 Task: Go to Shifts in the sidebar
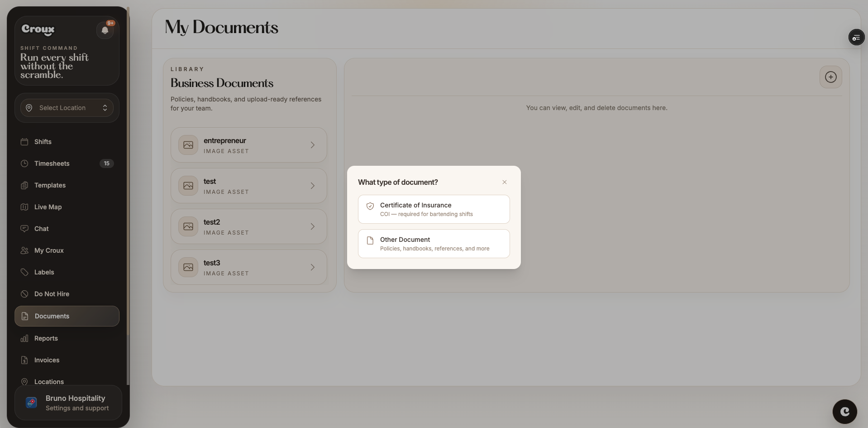67,142
